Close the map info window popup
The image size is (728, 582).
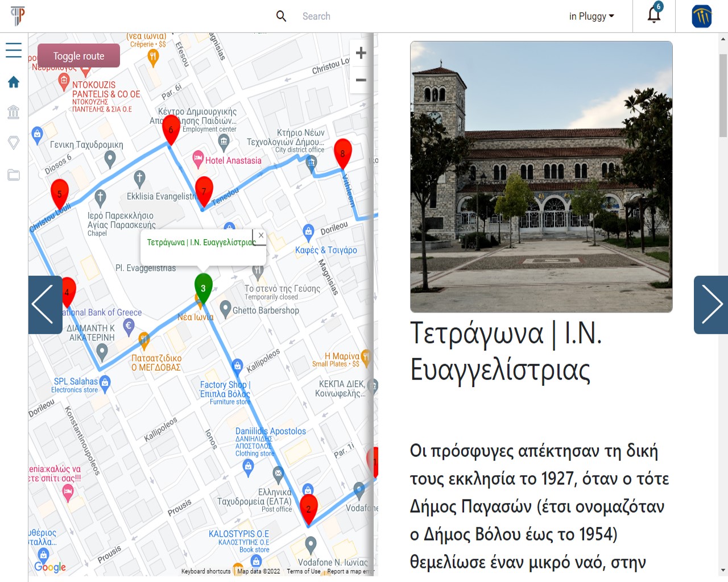260,235
